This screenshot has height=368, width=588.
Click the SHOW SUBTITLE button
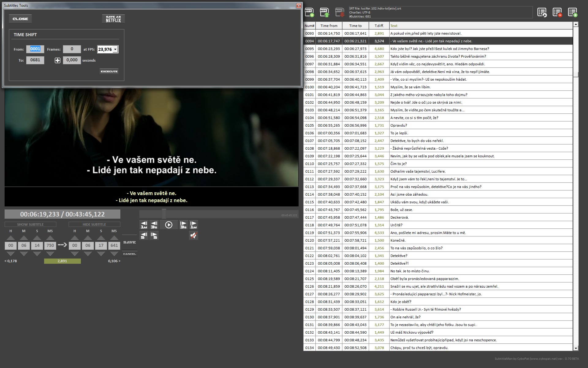pyautogui.click(x=30, y=224)
